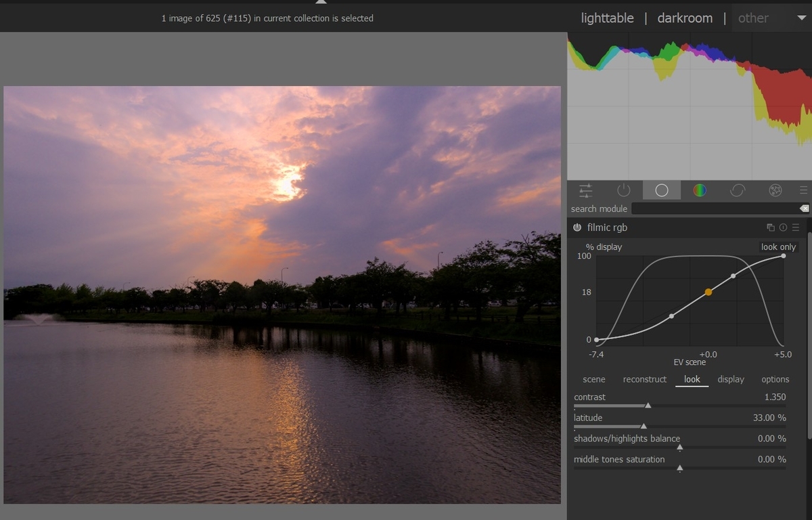The width and height of the screenshot is (812, 520).
Task: Click the latitude value 33.00 %
Action: 769,418
